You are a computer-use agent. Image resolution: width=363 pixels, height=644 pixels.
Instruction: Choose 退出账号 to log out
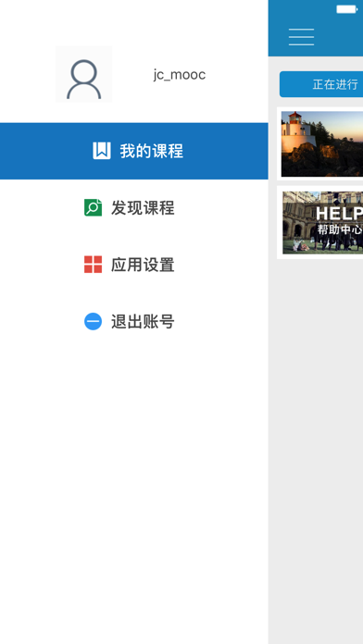click(134, 322)
